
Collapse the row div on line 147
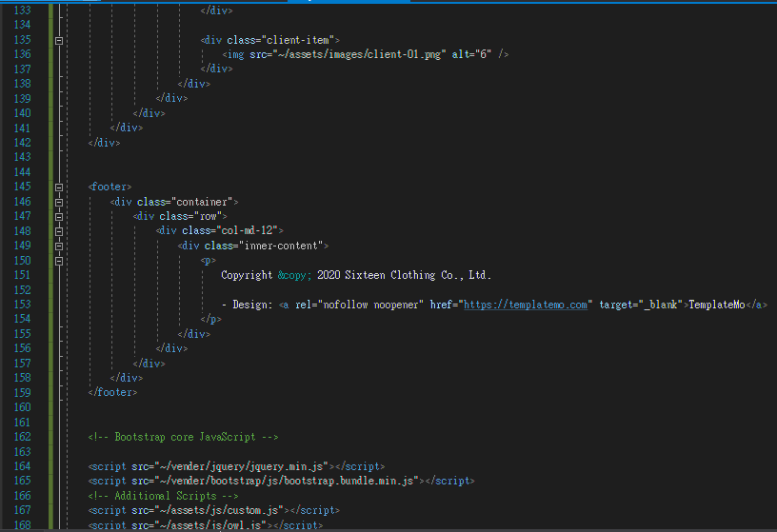59,216
